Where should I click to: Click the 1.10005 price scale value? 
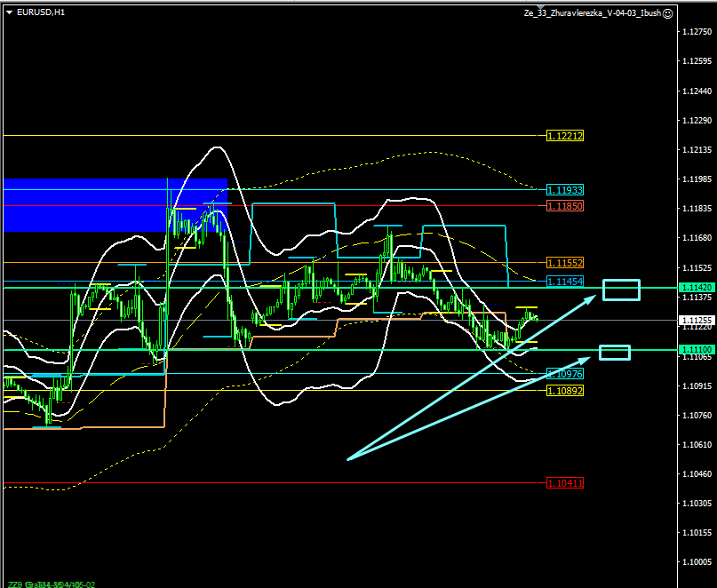coord(697,562)
